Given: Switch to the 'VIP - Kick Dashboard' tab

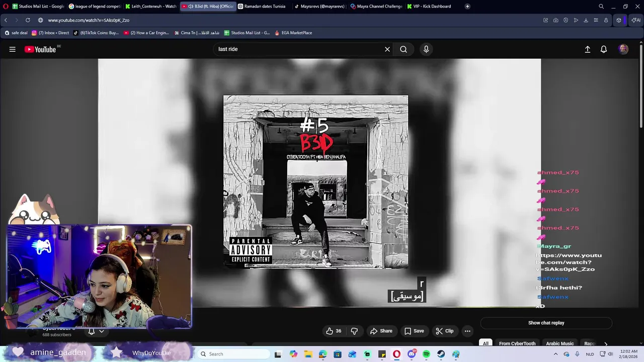Looking at the screenshot, I should [433, 6].
